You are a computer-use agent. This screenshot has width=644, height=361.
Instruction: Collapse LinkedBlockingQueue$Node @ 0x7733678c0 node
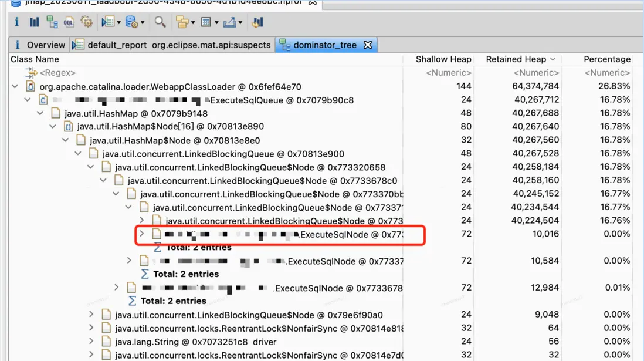103,181
